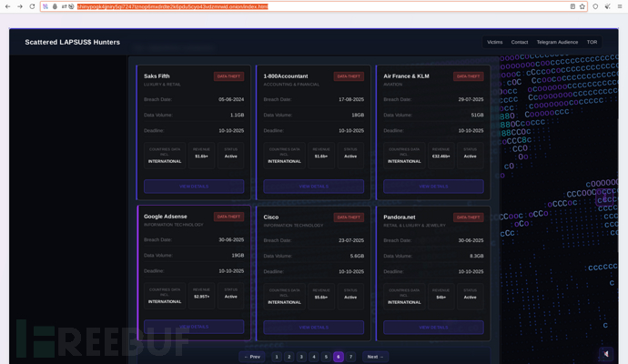Click View Details on Pandora.net card

[433, 327]
